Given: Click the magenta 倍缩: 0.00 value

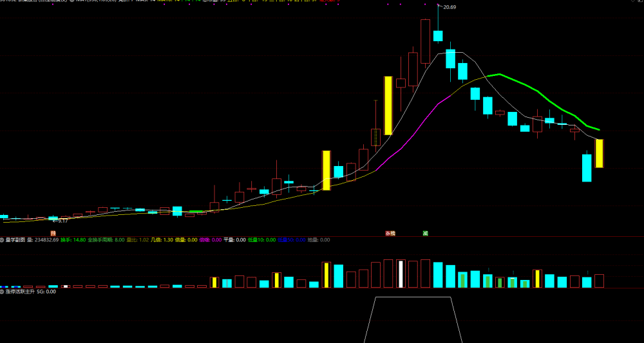Looking at the screenshot, I should [x=211, y=239].
